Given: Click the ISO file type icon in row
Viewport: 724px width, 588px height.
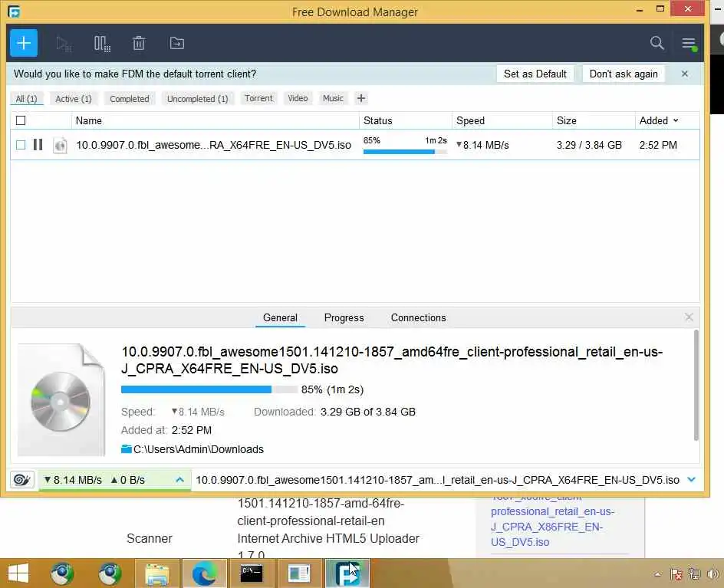Looking at the screenshot, I should pyautogui.click(x=60, y=146).
